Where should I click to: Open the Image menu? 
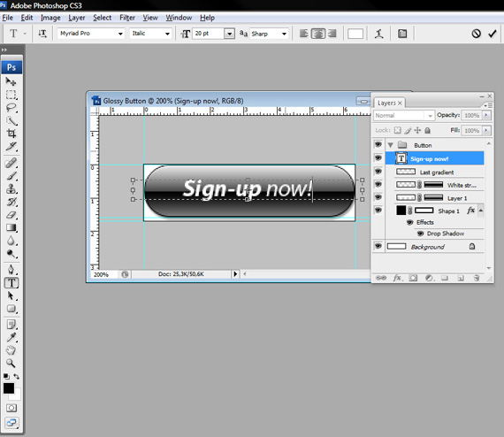[50, 18]
